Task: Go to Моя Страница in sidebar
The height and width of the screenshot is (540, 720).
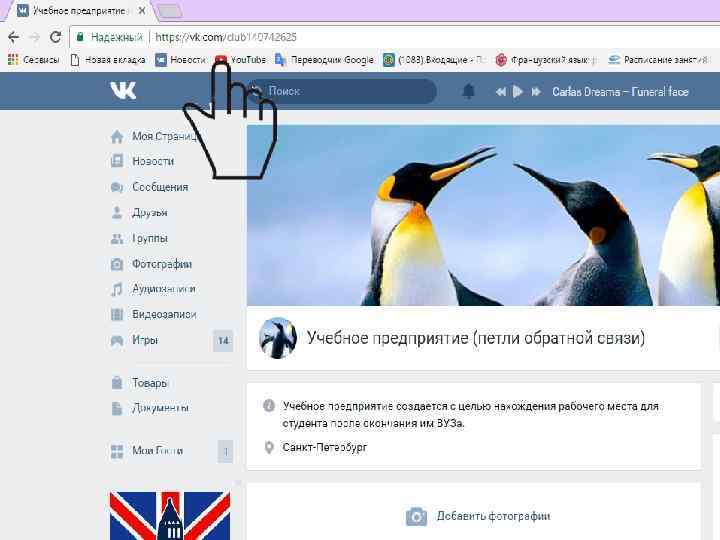Action: coord(165,136)
